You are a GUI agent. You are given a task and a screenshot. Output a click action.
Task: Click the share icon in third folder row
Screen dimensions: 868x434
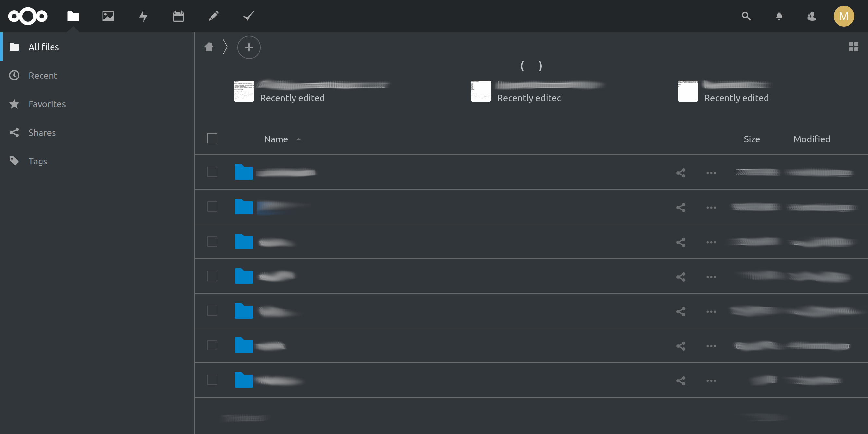[x=681, y=242]
